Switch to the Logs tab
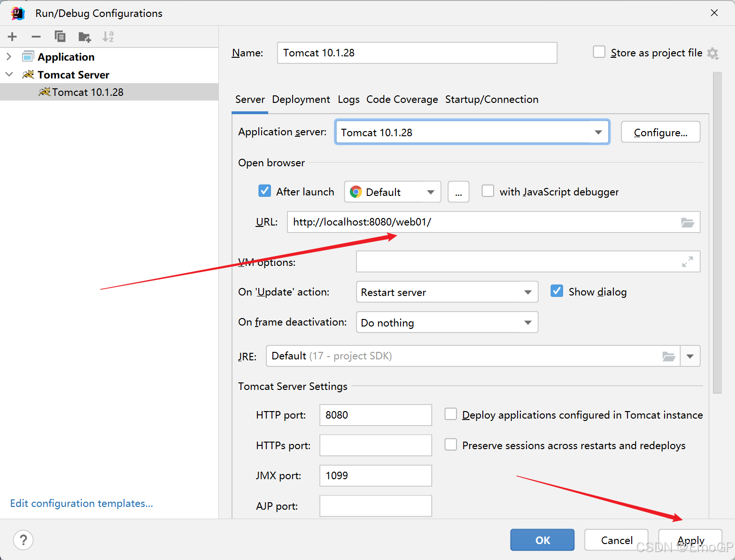Screen dimensions: 735x560 (x=348, y=100)
